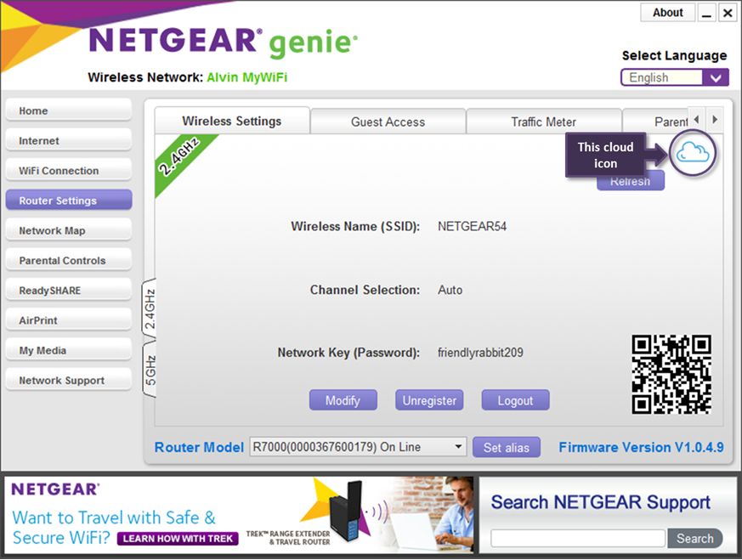Viewport: 742px width, 560px height.
Task: Click the Auto channel selection value
Action: tap(450, 290)
